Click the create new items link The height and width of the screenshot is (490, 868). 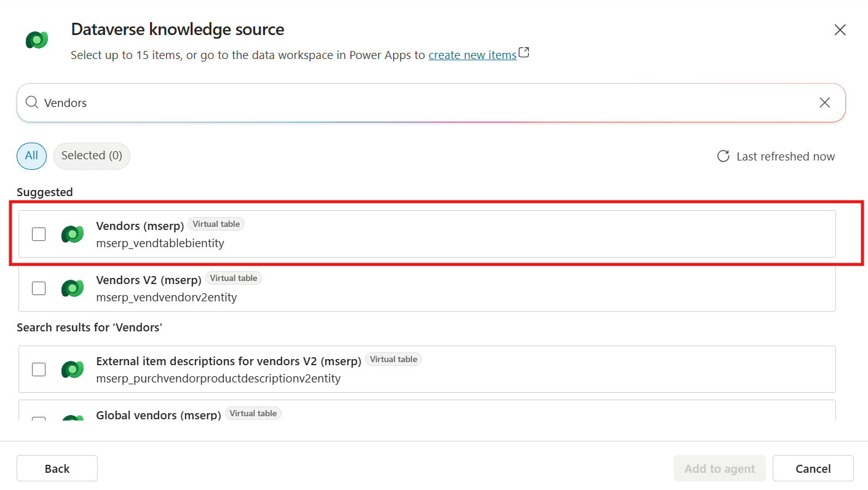click(x=472, y=55)
